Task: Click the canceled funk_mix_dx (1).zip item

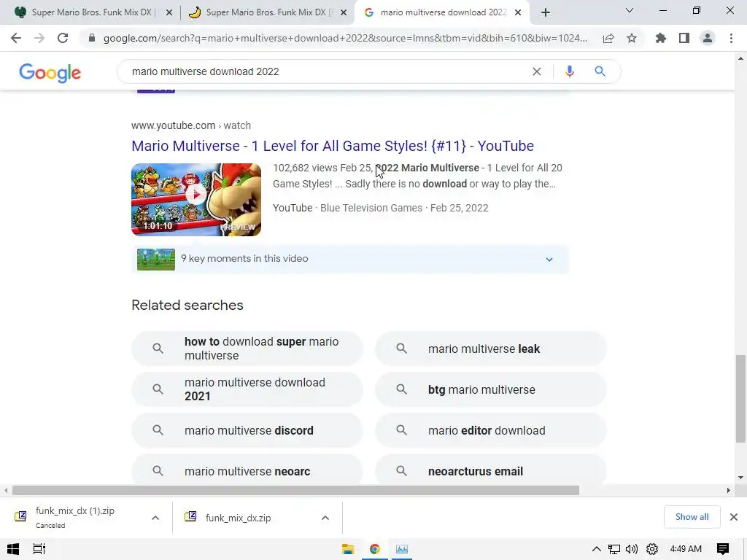Action: coord(75,518)
